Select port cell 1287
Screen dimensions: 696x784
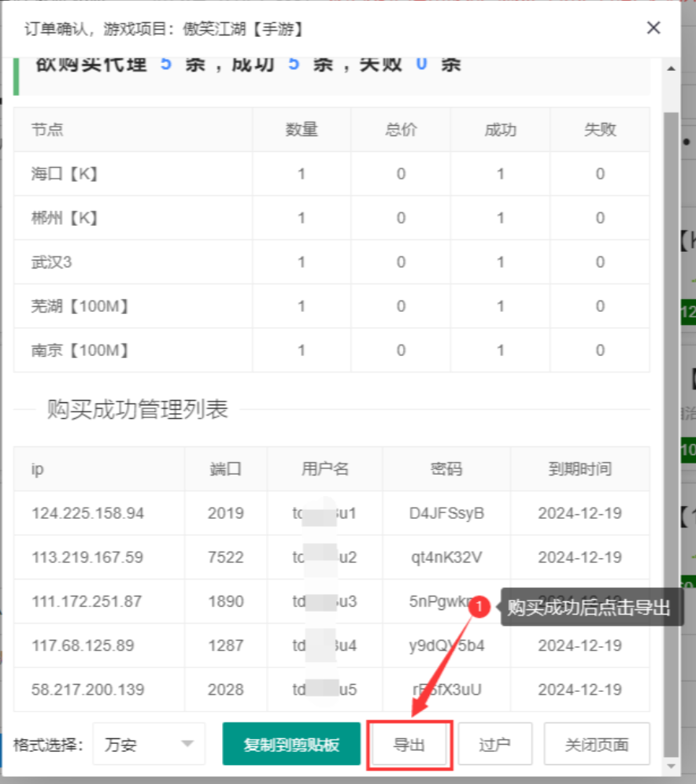(225, 645)
